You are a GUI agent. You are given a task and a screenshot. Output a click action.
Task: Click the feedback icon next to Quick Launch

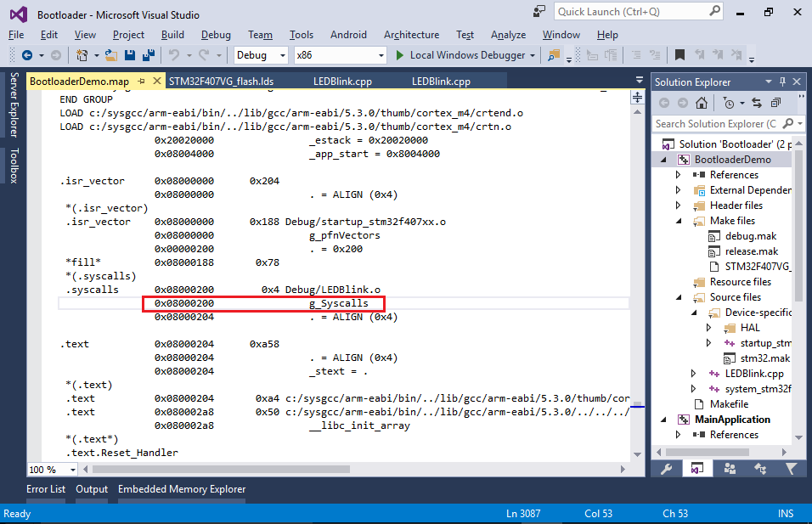(x=539, y=11)
